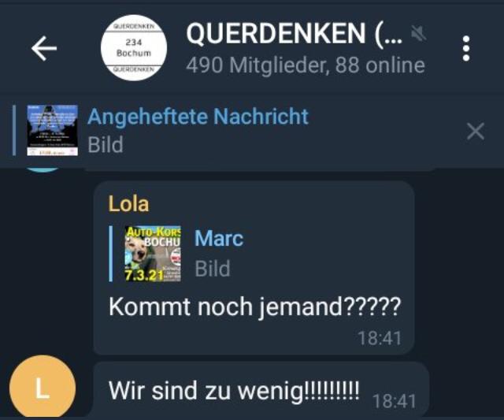
Task: Tap the 18:41 timestamp on the last message
Action: (394, 401)
